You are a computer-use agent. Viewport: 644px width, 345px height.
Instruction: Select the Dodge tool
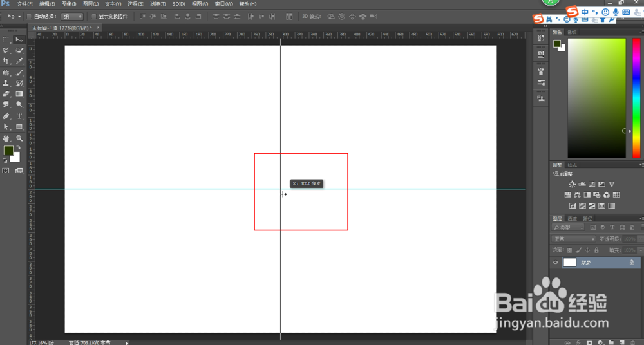click(19, 105)
